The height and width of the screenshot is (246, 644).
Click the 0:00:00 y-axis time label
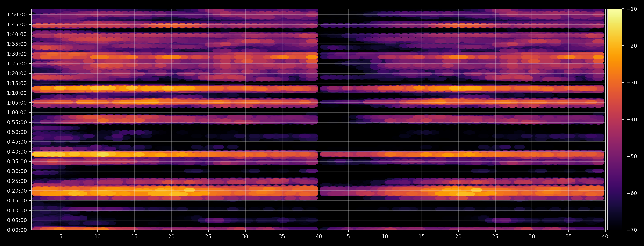(x=17, y=230)
